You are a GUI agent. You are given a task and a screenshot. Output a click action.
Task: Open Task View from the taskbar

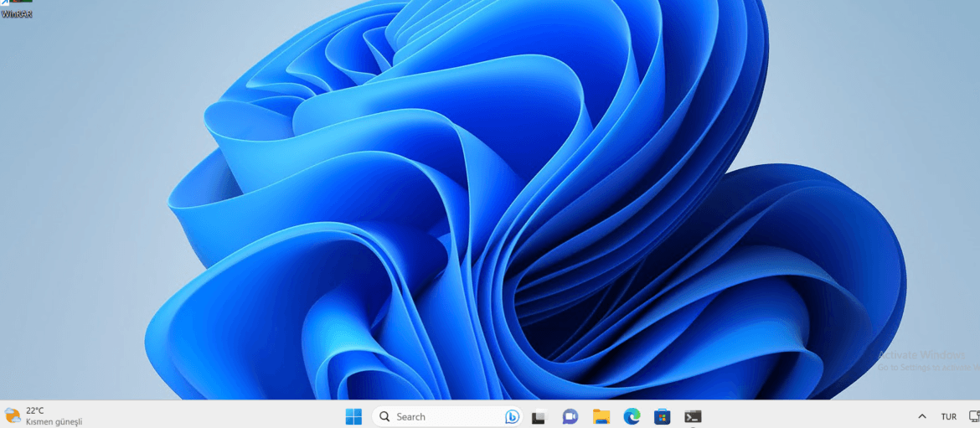(x=539, y=416)
